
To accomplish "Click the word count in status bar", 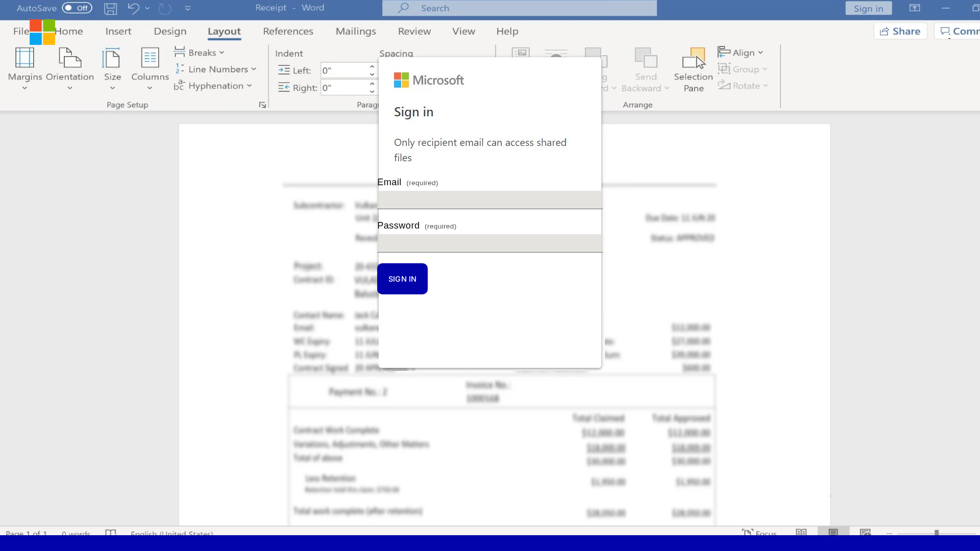I will pyautogui.click(x=76, y=533).
